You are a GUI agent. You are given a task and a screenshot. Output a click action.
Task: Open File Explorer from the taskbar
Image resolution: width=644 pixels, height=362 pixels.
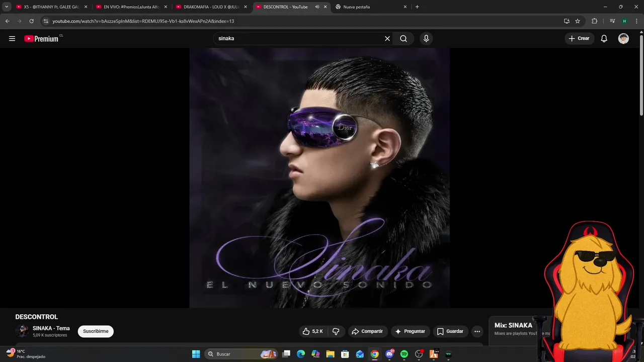pos(330,354)
